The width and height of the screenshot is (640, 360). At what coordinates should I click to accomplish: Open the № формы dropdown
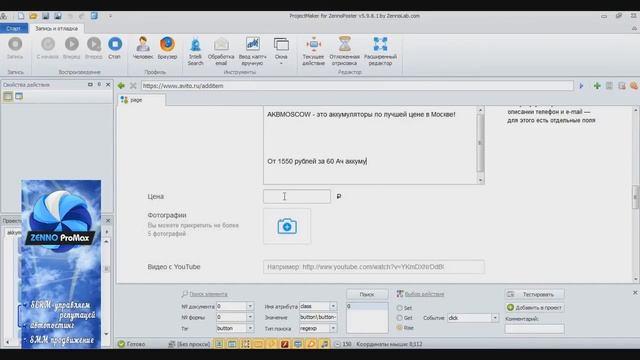(x=249, y=317)
